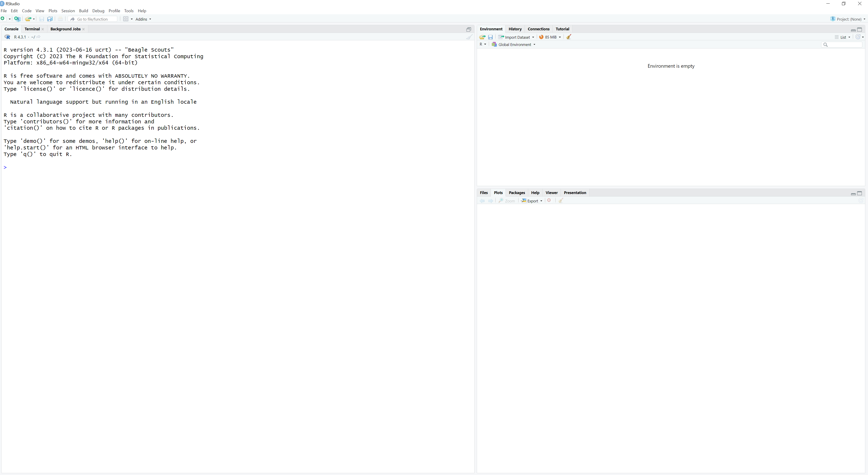Image resolution: width=868 pixels, height=475 pixels.
Task: Switch to the Packages tab
Action: click(517, 193)
